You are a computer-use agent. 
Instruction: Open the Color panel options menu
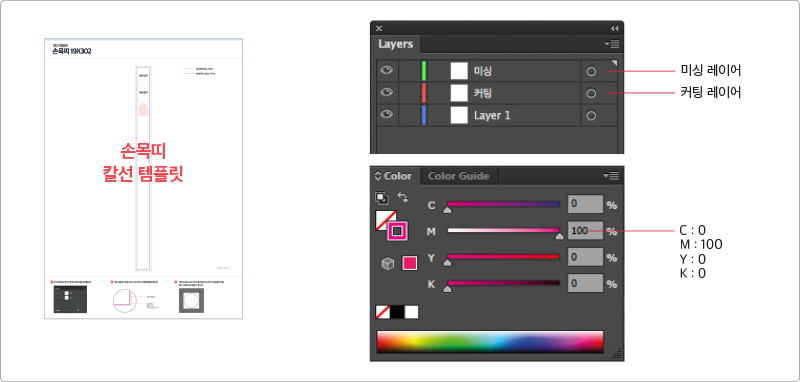(x=611, y=175)
